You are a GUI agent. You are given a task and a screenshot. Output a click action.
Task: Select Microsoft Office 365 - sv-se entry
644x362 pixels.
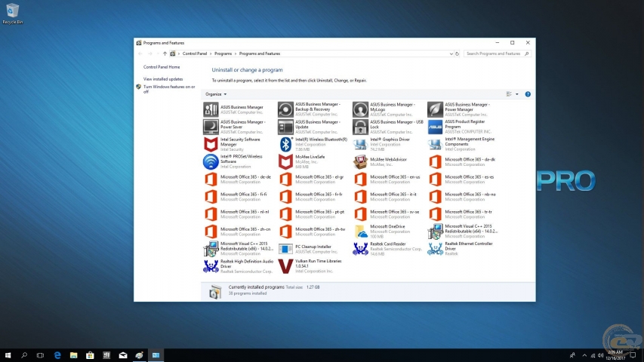(387, 214)
